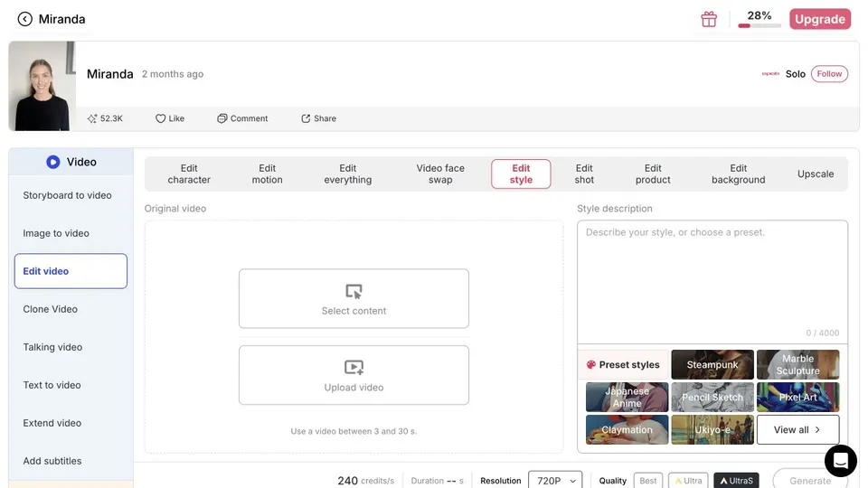Click the Video play icon in sidebar
This screenshot has height=488, width=868.
click(x=53, y=162)
